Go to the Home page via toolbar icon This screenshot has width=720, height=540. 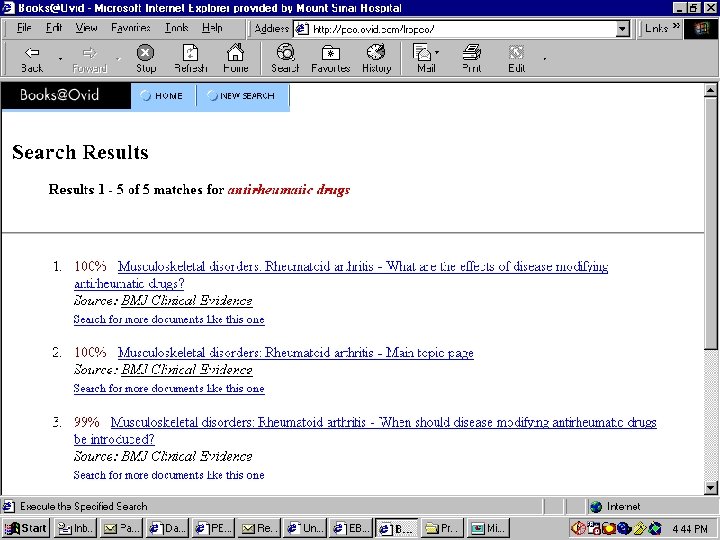point(236,59)
